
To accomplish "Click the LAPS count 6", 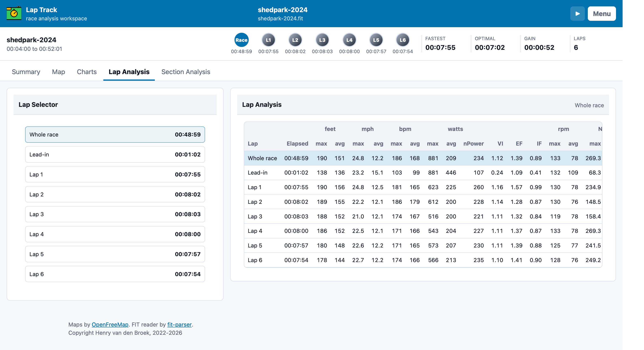I will (x=576, y=48).
